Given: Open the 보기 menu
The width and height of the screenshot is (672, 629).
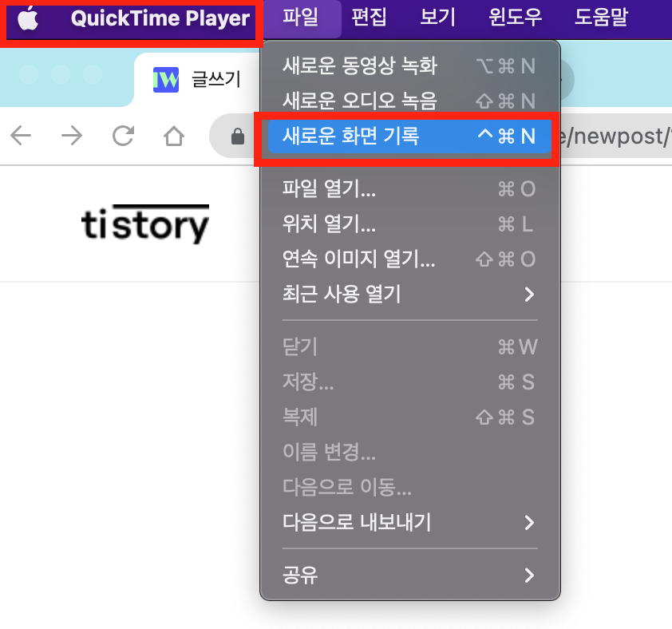Looking at the screenshot, I should click(x=437, y=18).
